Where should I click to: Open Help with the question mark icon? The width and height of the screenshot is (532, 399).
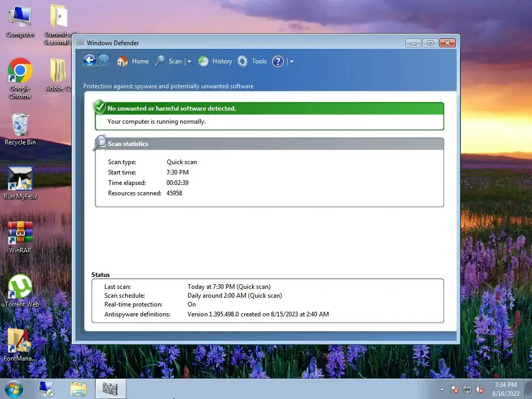pos(278,61)
